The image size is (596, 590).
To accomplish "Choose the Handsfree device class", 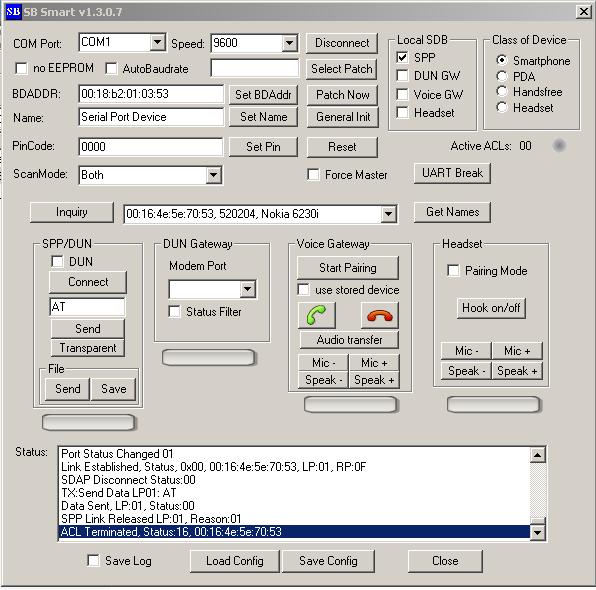I will [502, 91].
